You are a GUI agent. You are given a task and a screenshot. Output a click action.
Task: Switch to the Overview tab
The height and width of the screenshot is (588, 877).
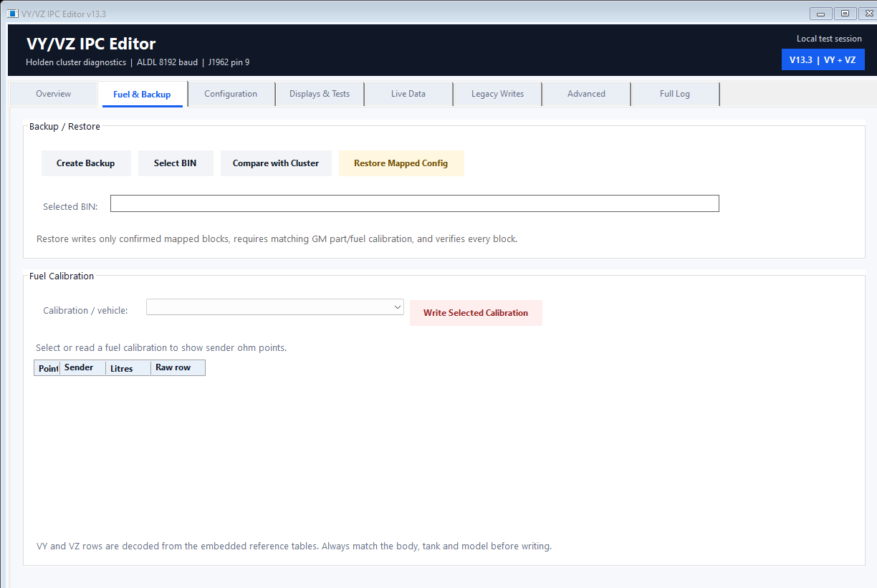click(54, 94)
